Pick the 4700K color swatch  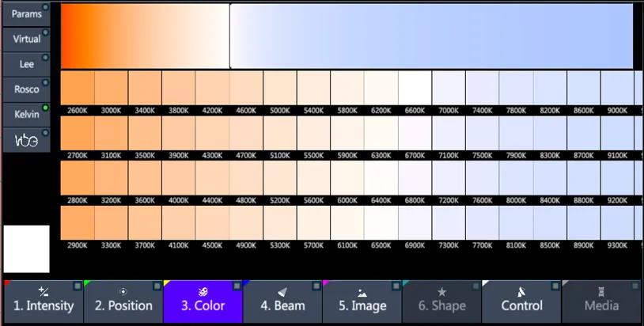[246, 133]
